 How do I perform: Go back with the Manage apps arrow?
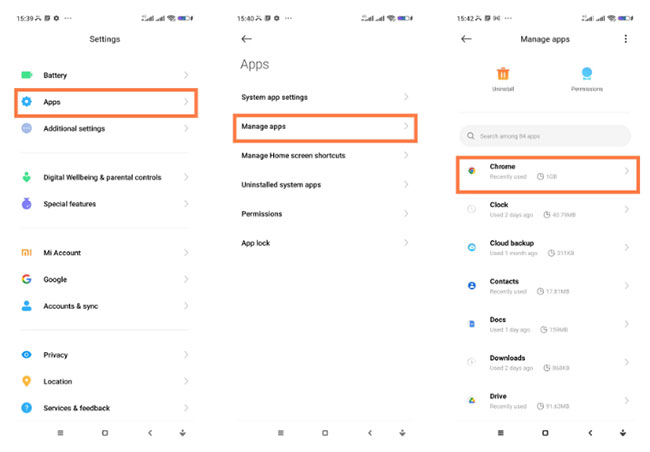point(466,39)
